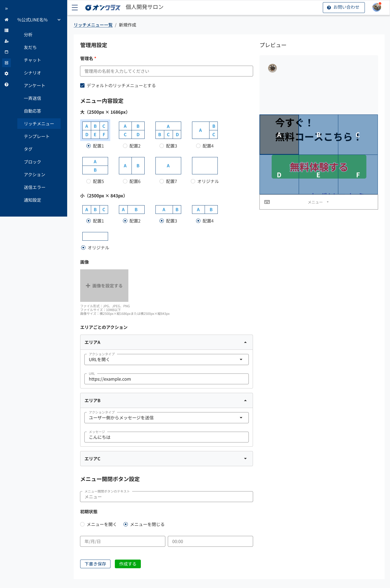Select large layout 配置4 radio button
This screenshot has width=390, height=588.
point(198,146)
